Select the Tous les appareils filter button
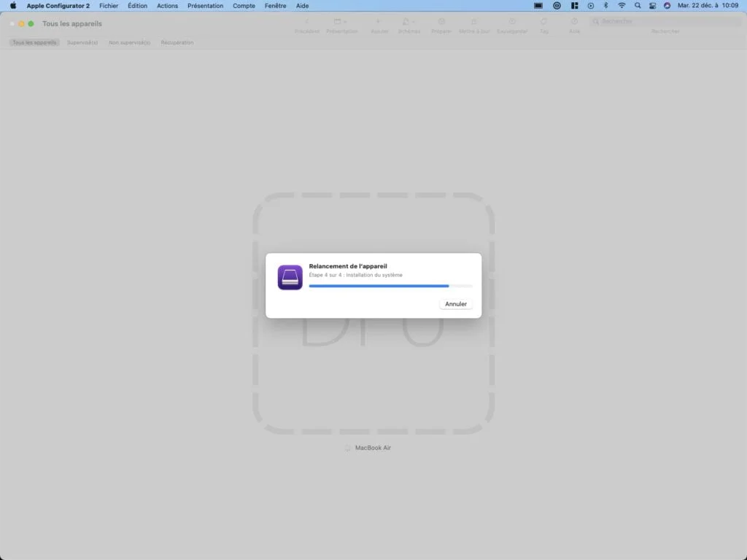Image resolution: width=747 pixels, height=560 pixels. coord(34,42)
